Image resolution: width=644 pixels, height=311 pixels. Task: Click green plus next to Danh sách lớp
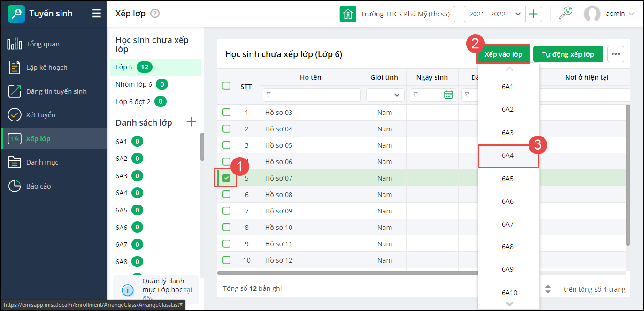coord(191,122)
